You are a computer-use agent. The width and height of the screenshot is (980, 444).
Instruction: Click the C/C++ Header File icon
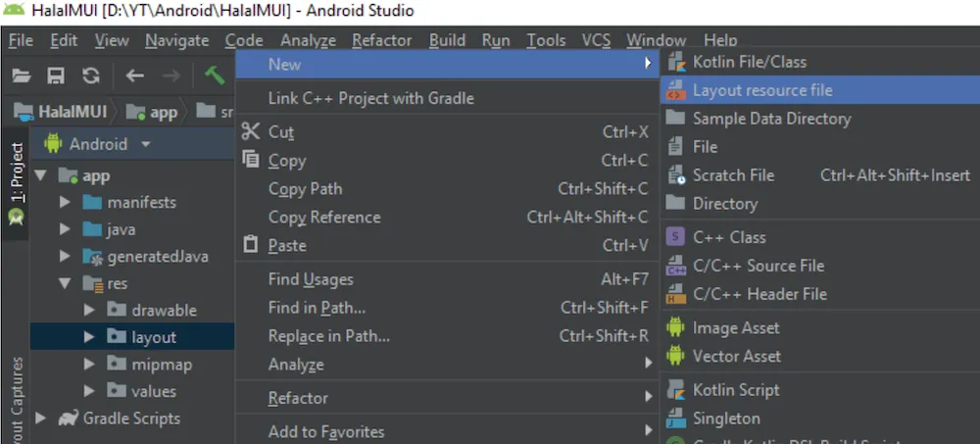[675, 293]
